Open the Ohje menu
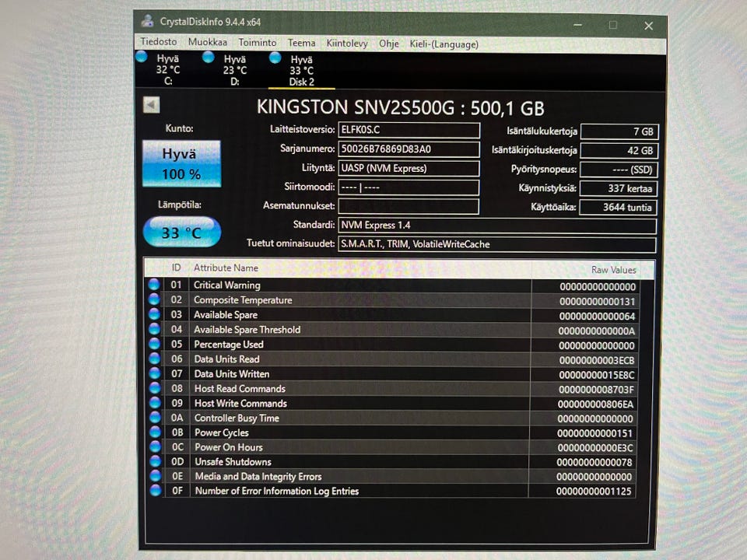The image size is (747, 560). point(389,44)
